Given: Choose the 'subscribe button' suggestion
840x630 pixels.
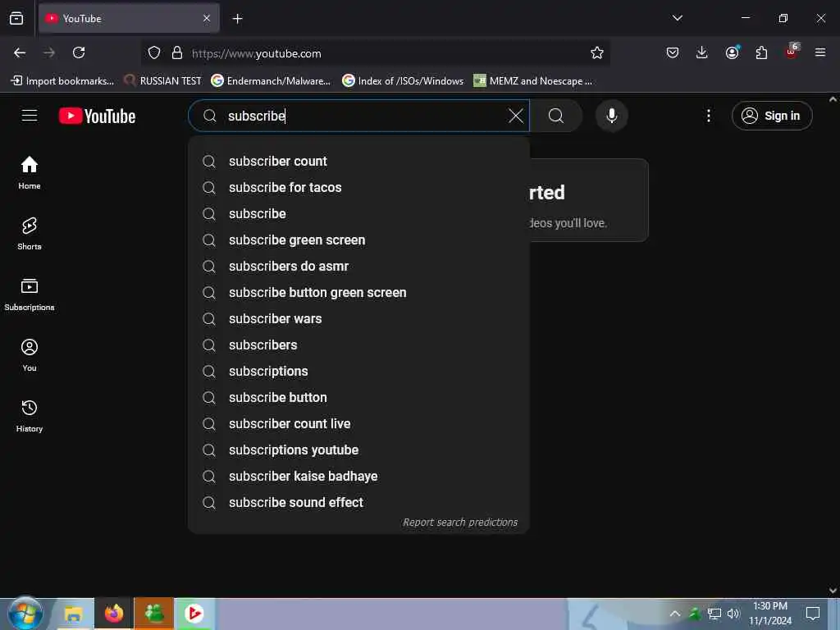Looking at the screenshot, I should coord(358,398).
